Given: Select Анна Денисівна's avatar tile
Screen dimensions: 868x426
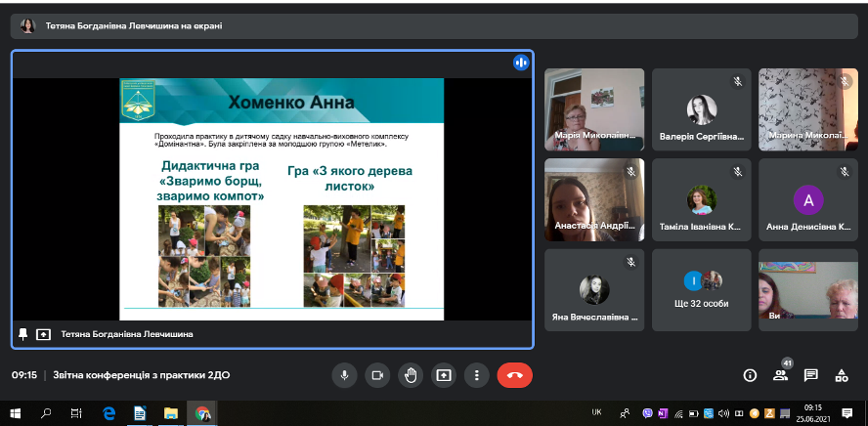Looking at the screenshot, I should [807, 199].
